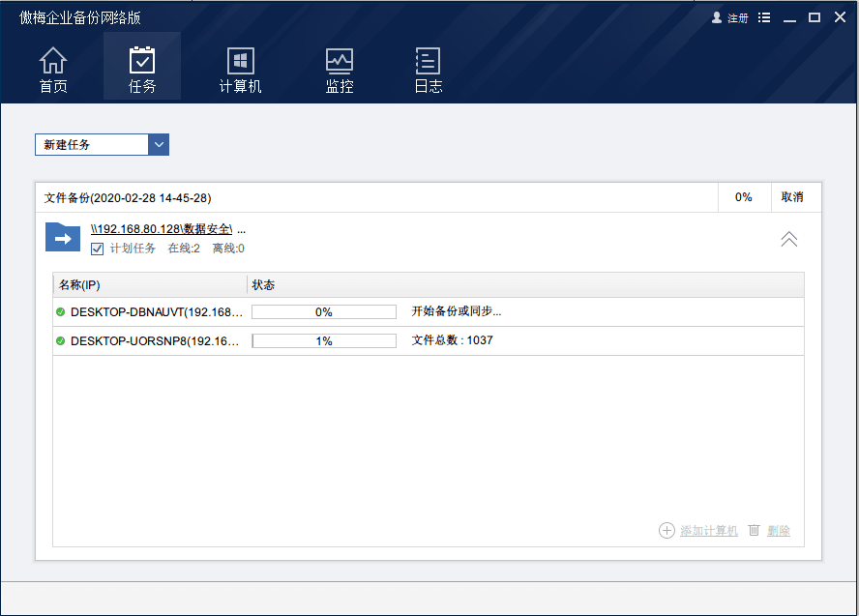
Task: Open the 计算机 computers tab
Action: pyautogui.click(x=241, y=70)
